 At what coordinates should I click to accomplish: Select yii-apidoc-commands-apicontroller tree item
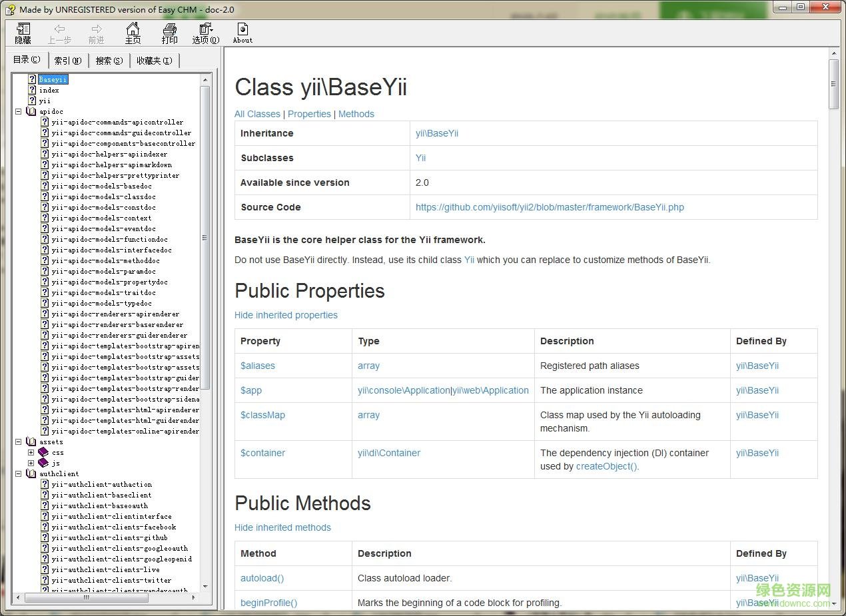(117, 122)
